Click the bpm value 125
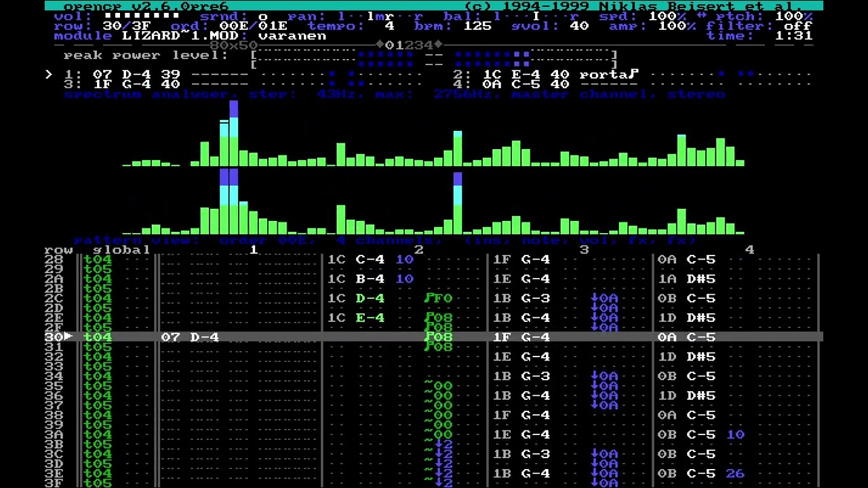This screenshot has width=868, height=488. tap(477, 26)
